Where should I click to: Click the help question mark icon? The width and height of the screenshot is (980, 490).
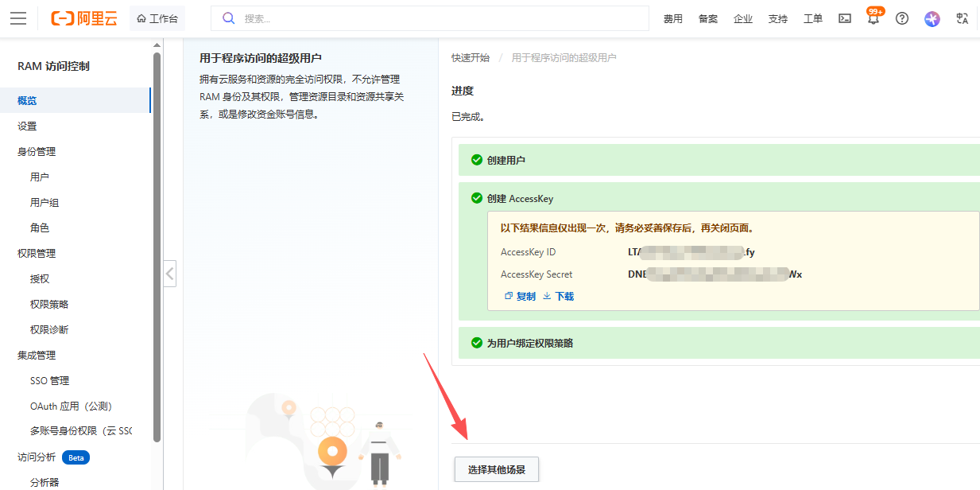pyautogui.click(x=902, y=18)
